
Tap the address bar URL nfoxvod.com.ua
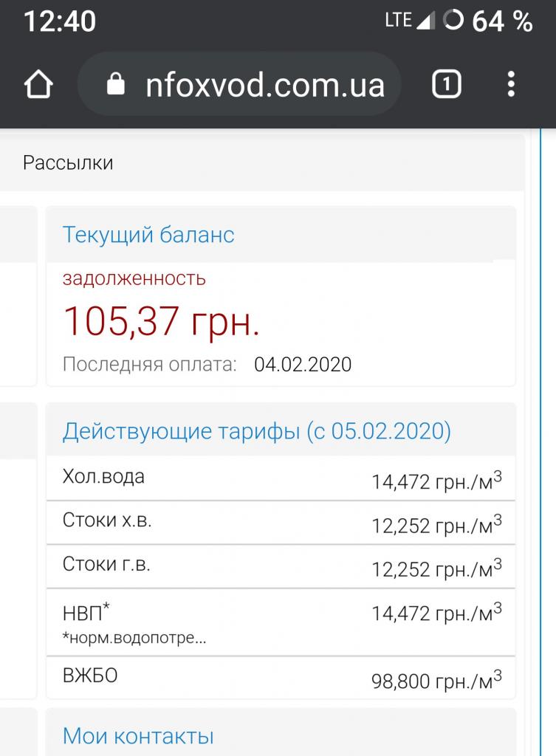264,86
